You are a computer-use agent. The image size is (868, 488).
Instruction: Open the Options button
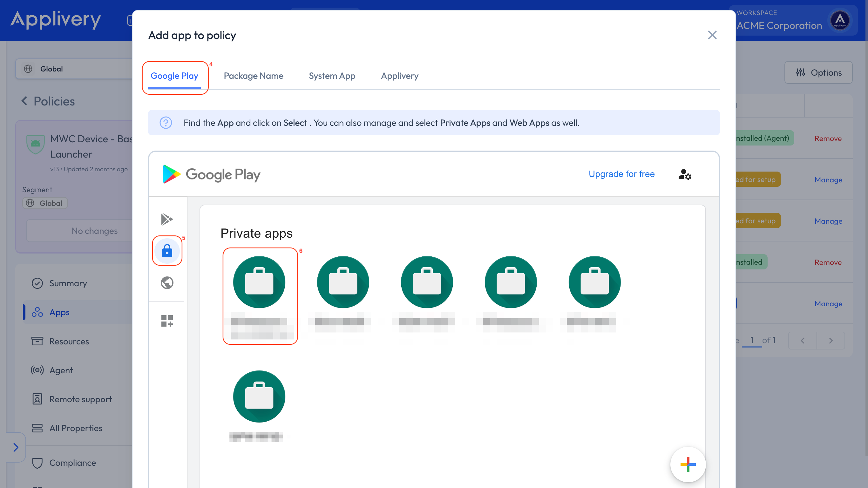pyautogui.click(x=818, y=72)
